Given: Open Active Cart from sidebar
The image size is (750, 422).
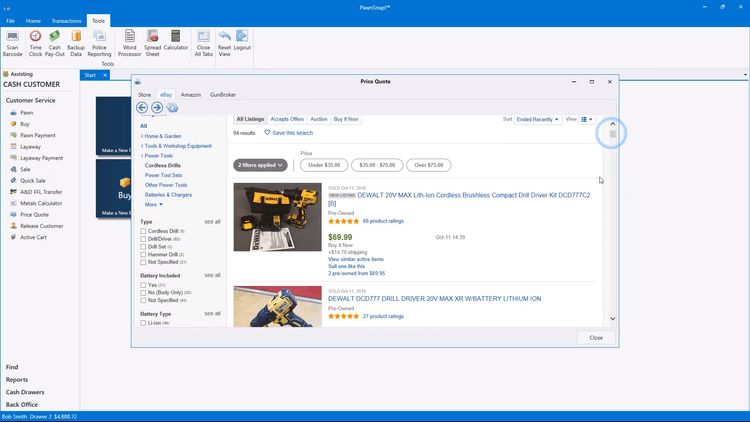Looking at the screenshot, I should 33,237.
